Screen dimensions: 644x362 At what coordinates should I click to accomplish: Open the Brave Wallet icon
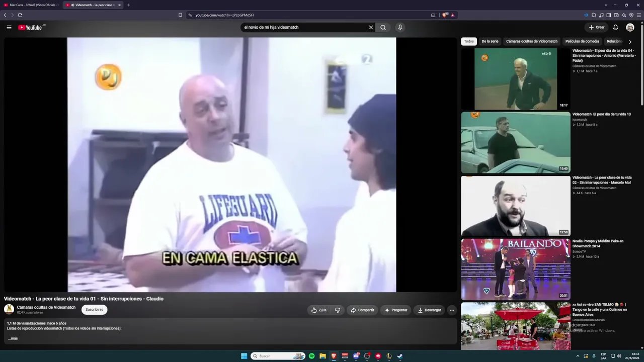pos(616,15)
